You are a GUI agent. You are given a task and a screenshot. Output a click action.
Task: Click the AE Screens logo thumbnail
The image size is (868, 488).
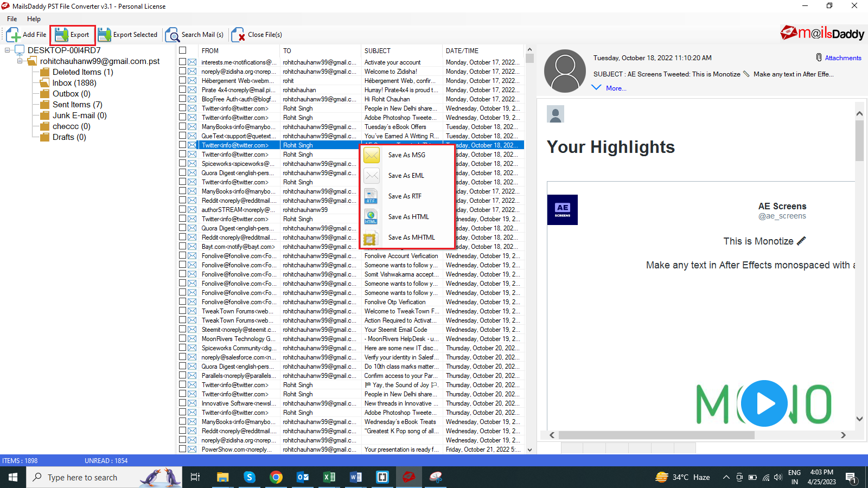pos(563,210)
